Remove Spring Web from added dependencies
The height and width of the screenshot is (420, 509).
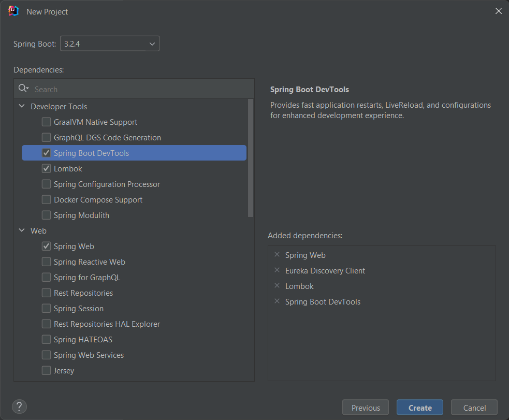(x=277, y=255)
